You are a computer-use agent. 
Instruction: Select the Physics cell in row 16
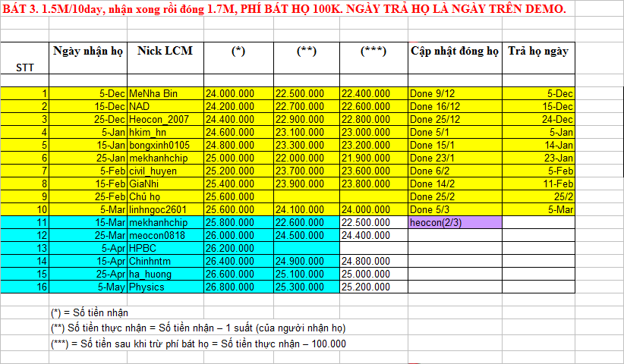[165, 287]
